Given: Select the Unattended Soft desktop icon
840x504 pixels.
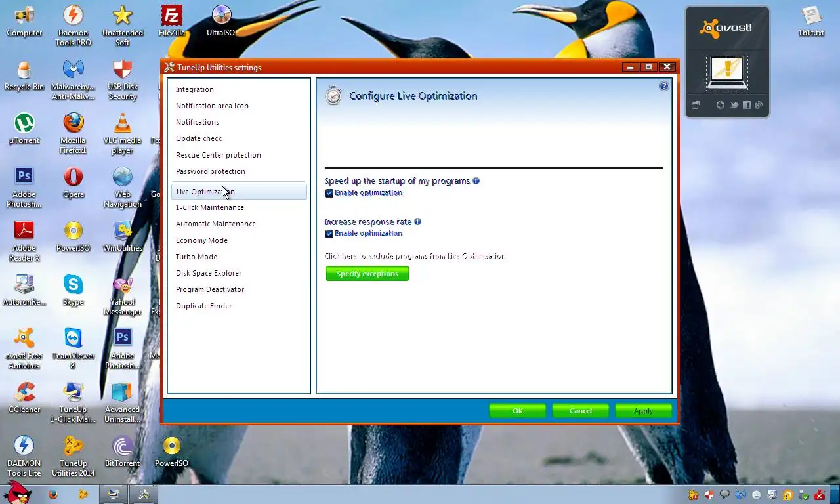Looking at the screenshot, I should 122,26.
